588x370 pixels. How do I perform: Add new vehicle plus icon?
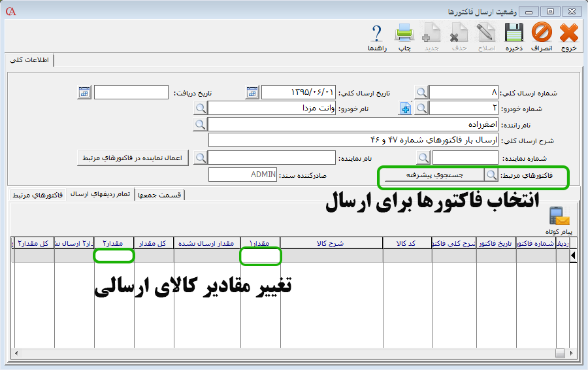click(405, 108)
